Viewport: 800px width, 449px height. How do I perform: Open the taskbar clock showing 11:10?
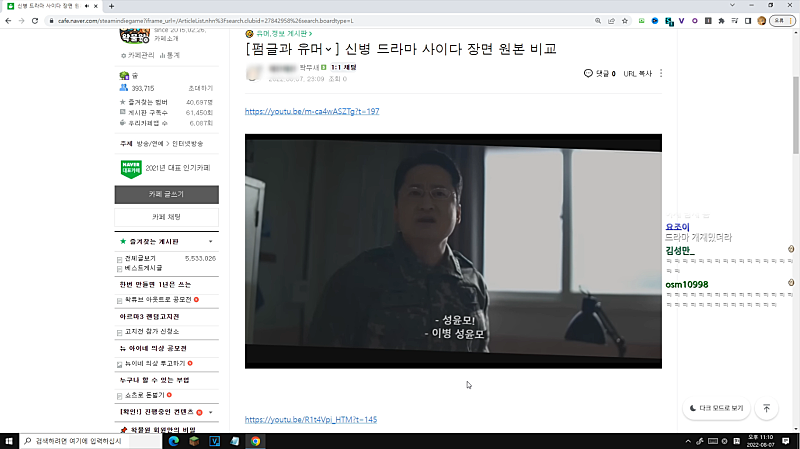point(761,441)
